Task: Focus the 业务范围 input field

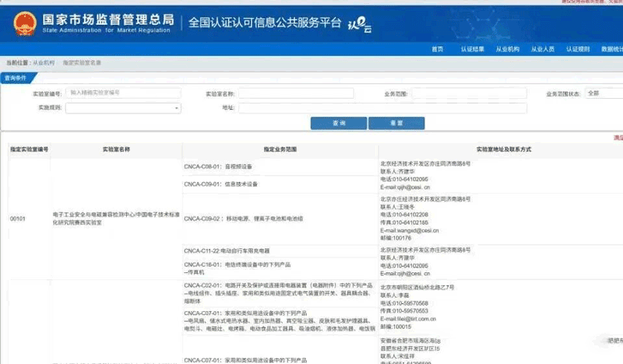Action: [470, 93]
